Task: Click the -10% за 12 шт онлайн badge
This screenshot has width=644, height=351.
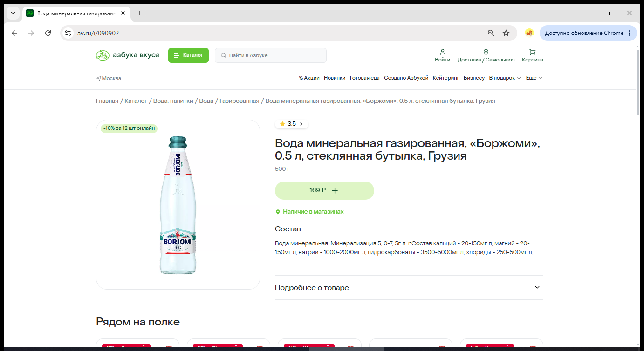Action: [x=129, y=128]
